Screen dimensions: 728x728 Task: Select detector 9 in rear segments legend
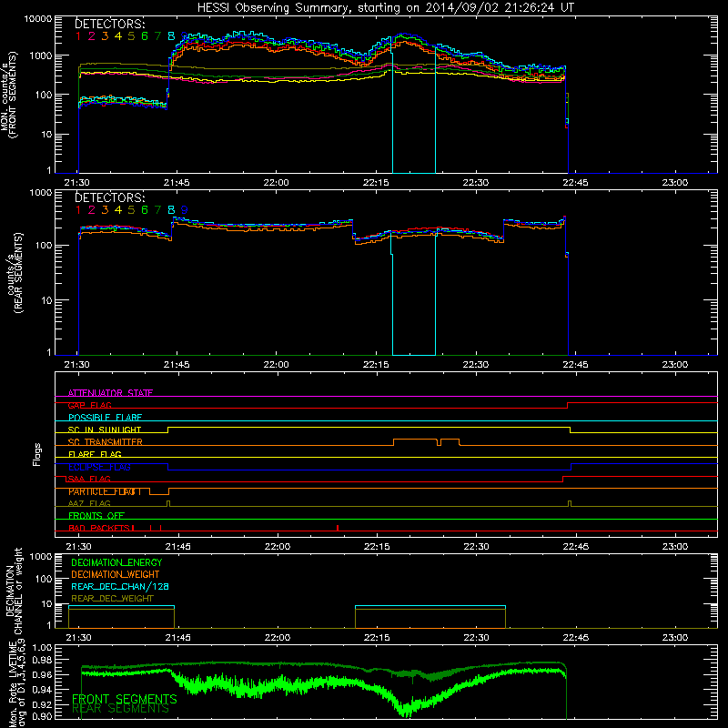pos(185,210)
